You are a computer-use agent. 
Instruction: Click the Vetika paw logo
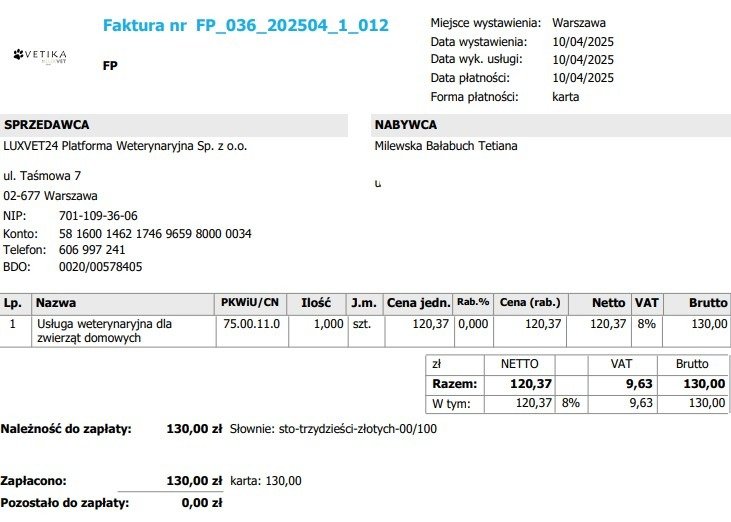tap(40, 56)
